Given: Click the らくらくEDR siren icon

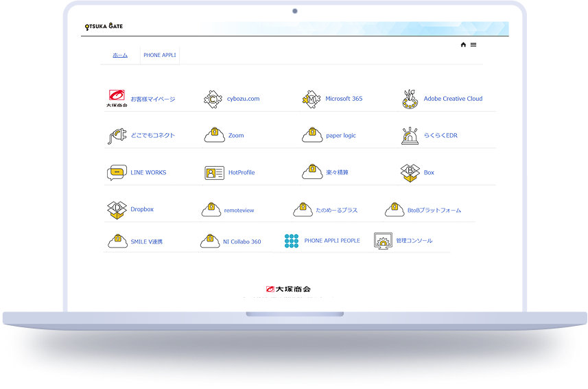Looking at the screenshot, I should coord(410,136).
